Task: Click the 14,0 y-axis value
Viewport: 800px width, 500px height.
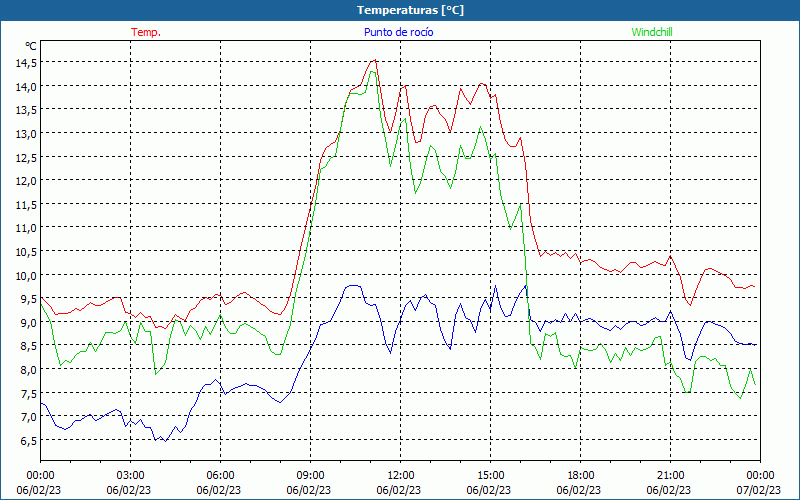Action: point(26,86)
